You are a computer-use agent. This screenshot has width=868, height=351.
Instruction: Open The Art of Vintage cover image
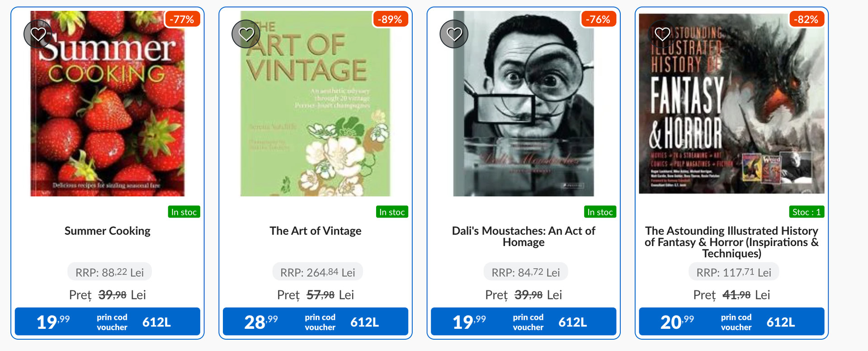pos(316,113)
